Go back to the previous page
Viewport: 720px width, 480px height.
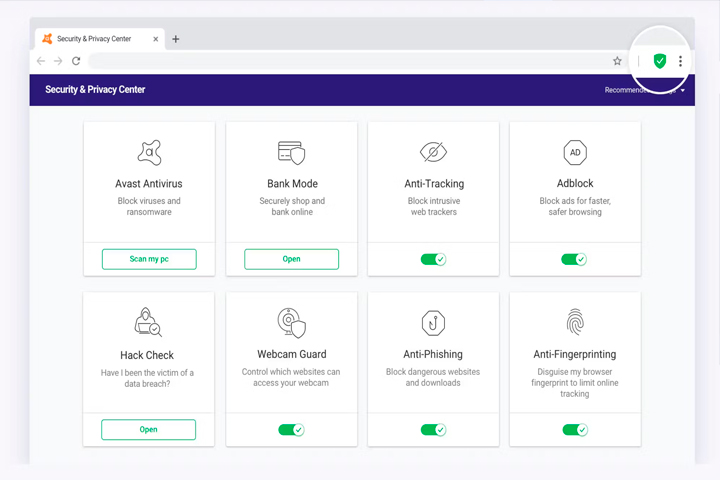point(41,61)
